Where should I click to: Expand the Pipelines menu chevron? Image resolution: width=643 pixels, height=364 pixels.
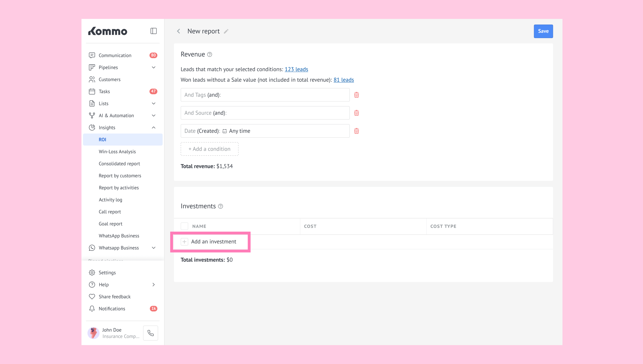click(153, 67)
